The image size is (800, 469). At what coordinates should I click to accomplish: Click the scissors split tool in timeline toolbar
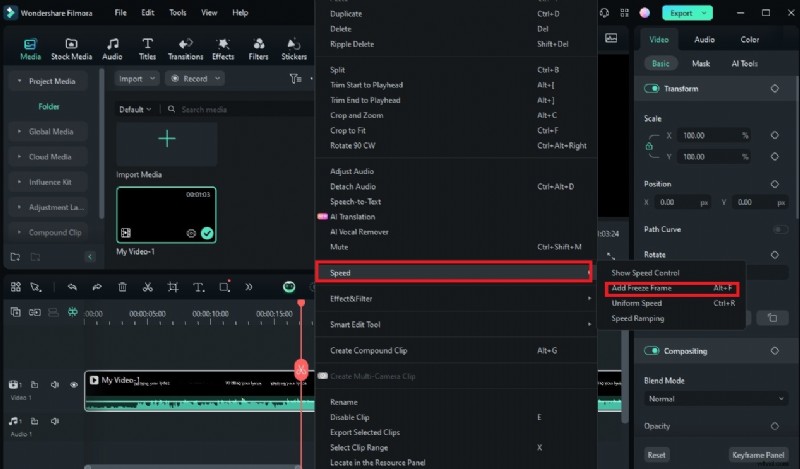[x=147, y=287]
